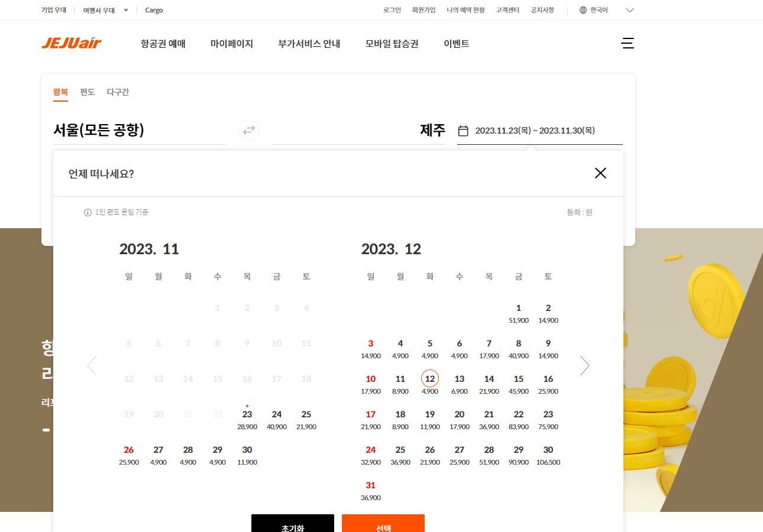This screenshot has height=532, width=763.
Task: Click the 통화 : 원 currency label
Action: pyautogui.click(x=580, y=212)
